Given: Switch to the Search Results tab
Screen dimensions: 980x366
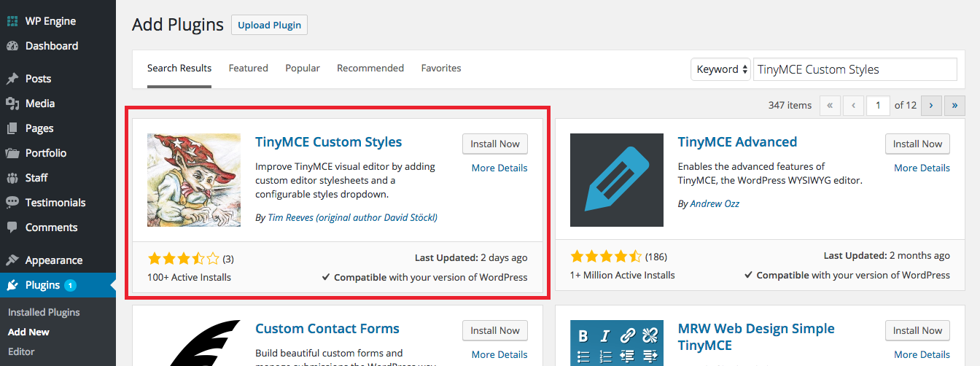Looking at the screenshot, I should point(179,68).
